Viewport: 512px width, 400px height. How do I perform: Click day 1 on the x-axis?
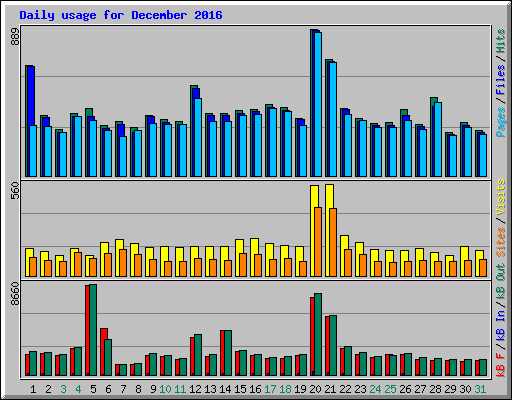(33, 389)
